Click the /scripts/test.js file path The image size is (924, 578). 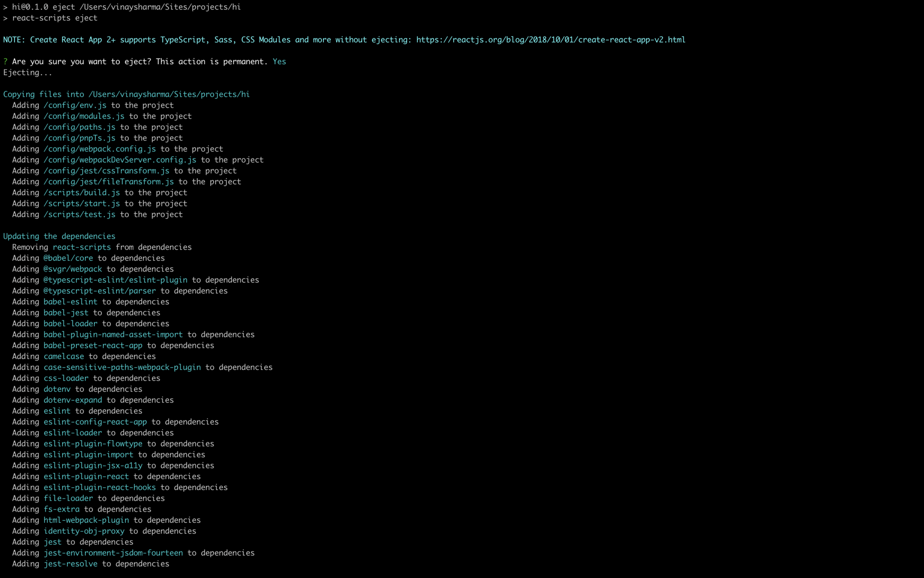pyautogui.click(x=79, y=215)
